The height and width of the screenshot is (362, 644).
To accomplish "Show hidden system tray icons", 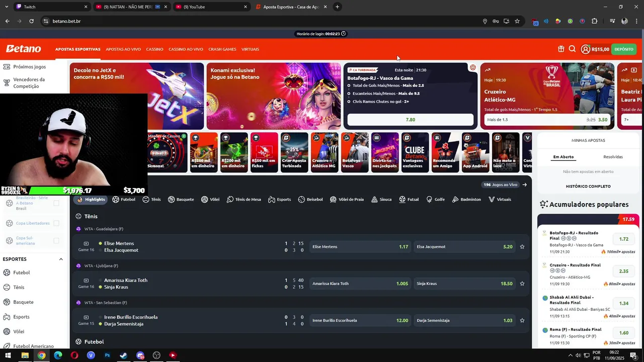I will pyautogui.click(x=570, y=355).
